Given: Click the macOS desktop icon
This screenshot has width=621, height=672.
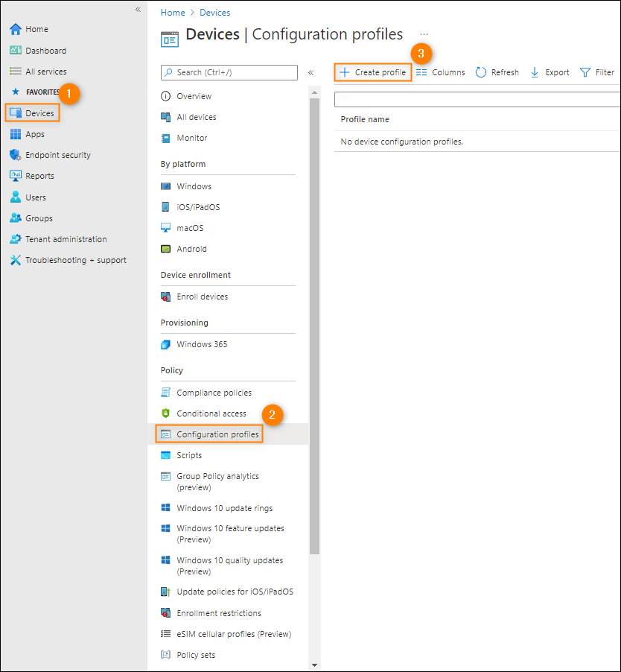Looking at the screenshot, I should (165, 228).
